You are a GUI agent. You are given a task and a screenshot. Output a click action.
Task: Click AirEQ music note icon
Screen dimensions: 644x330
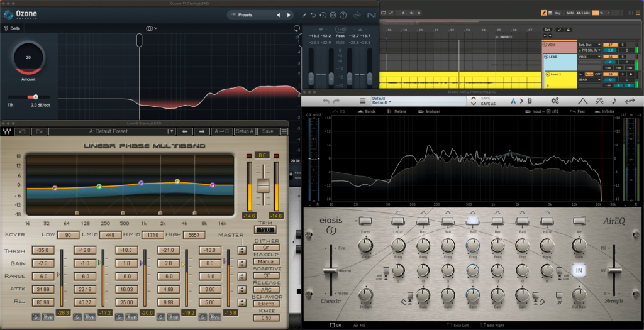pyautogui.click(x=614, y=101)
